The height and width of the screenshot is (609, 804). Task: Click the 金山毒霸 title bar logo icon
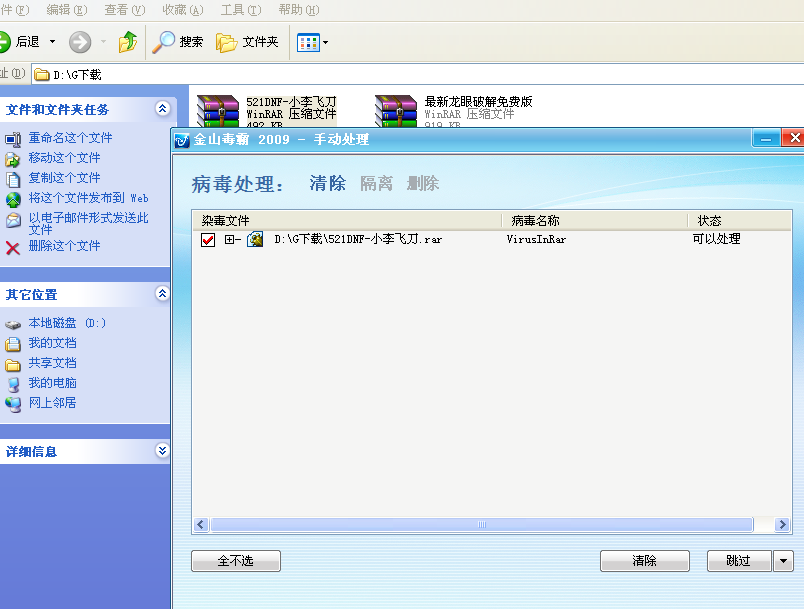click(x=182, y=140)
